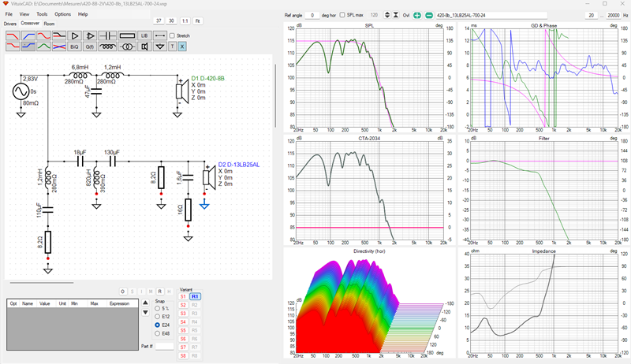Pick the resistor component tool
The height and width of the screenshot is (364, 631).
(127, 35)
